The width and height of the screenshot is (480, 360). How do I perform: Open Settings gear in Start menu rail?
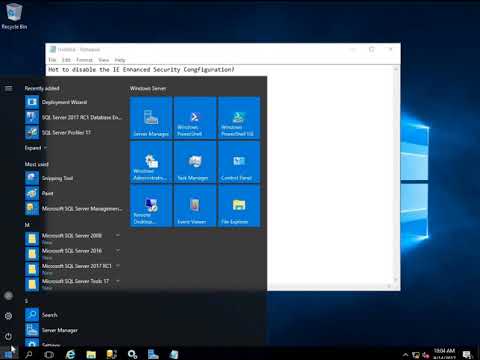click(8, 316)
